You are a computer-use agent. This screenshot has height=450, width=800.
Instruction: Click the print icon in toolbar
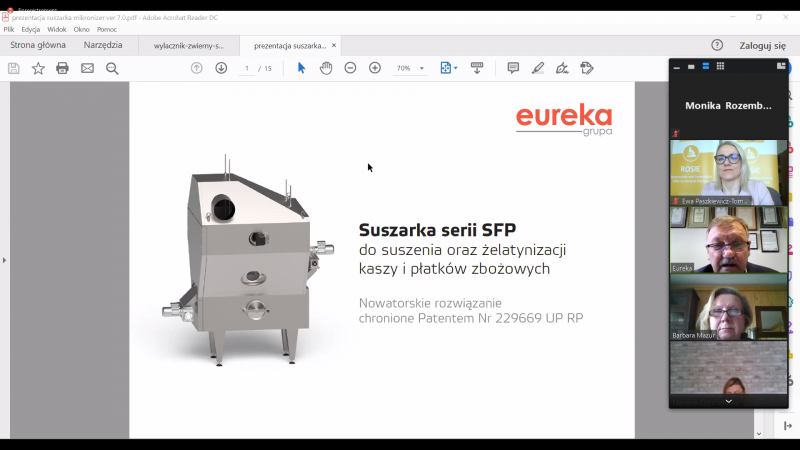pyautogui.click(x=62, y=68)
